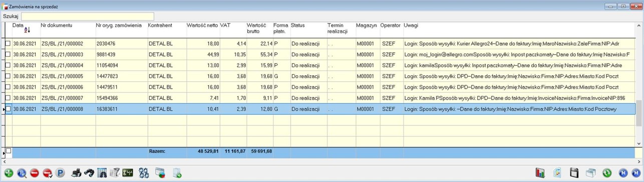
Task: Sort by Nr dokumentu column header
Action: 68,30
